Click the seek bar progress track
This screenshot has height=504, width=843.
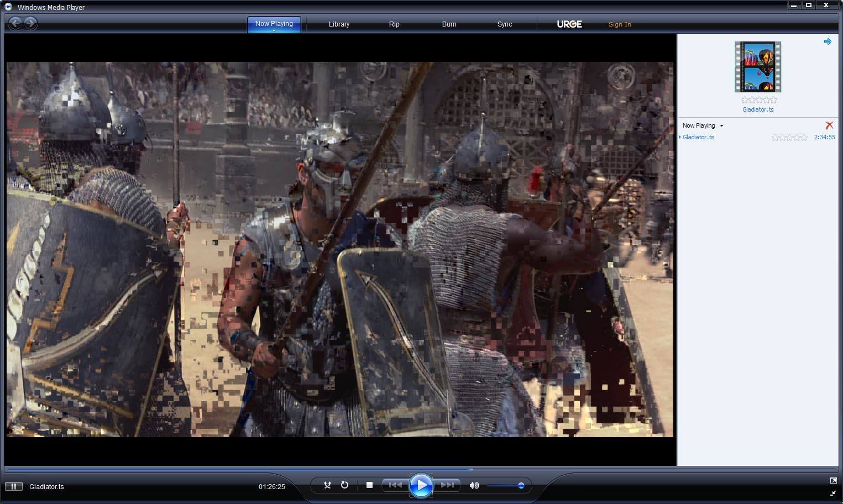(421, 469)
